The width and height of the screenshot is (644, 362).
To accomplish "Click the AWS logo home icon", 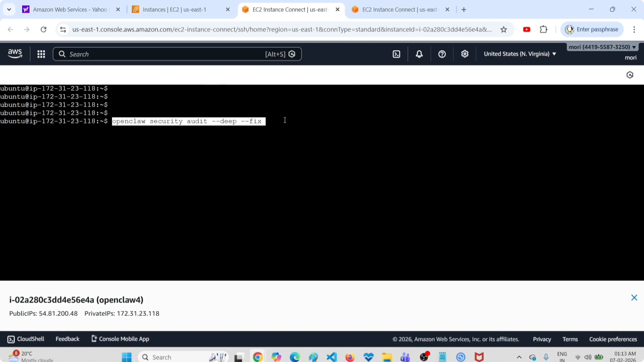I will 15,54.
